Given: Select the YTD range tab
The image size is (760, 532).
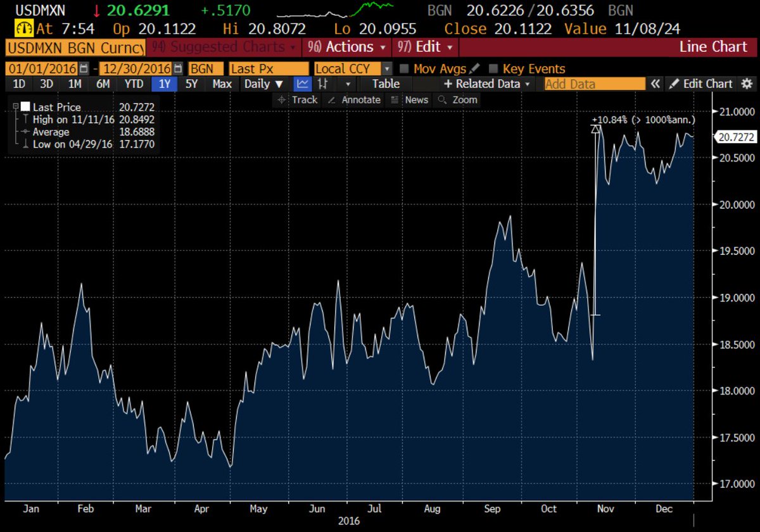Looking at the screenshot, I should pos(134,84).
